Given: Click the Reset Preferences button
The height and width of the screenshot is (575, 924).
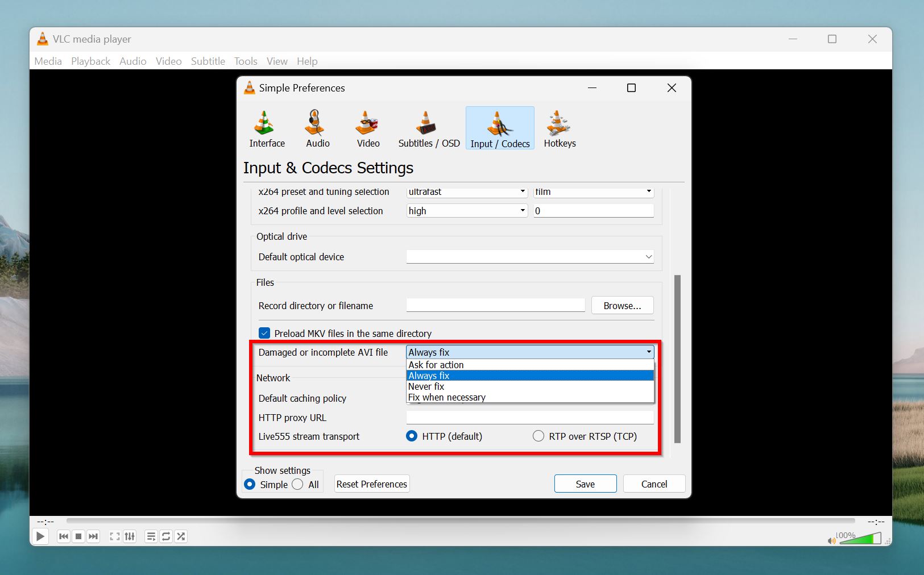Looking at the screenshot, I should [372, 484].
